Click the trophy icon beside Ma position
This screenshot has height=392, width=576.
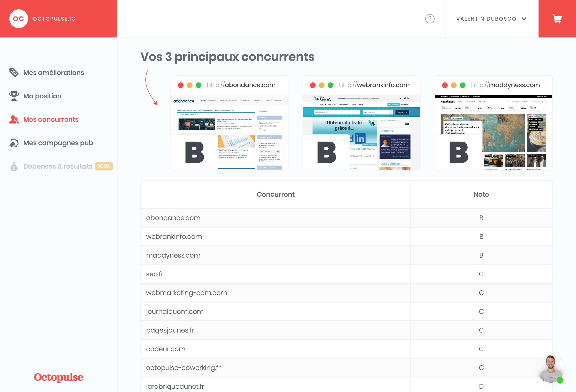(14, 96)
